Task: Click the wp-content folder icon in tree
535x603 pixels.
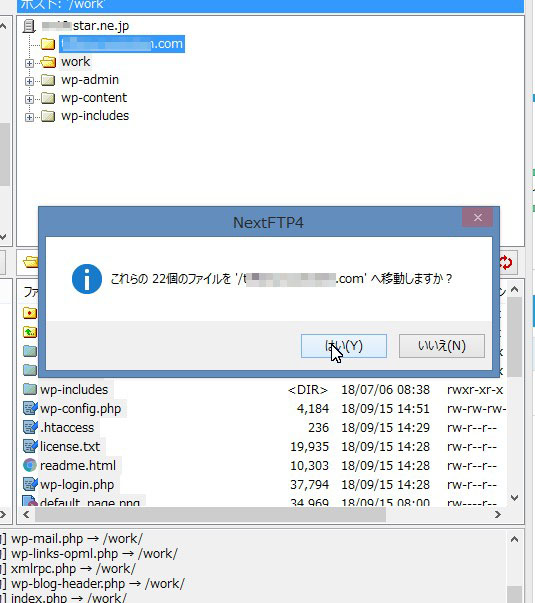Action: pos(48,98)
